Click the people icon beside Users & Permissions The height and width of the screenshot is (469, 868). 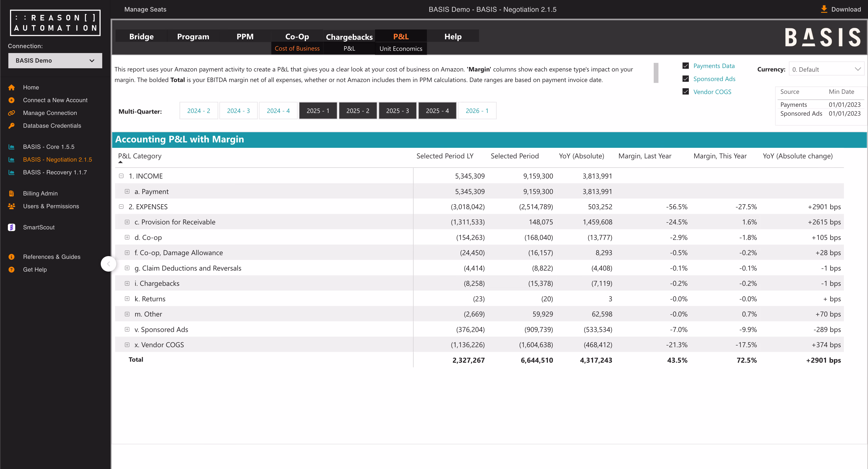click(x=12, y=207)
